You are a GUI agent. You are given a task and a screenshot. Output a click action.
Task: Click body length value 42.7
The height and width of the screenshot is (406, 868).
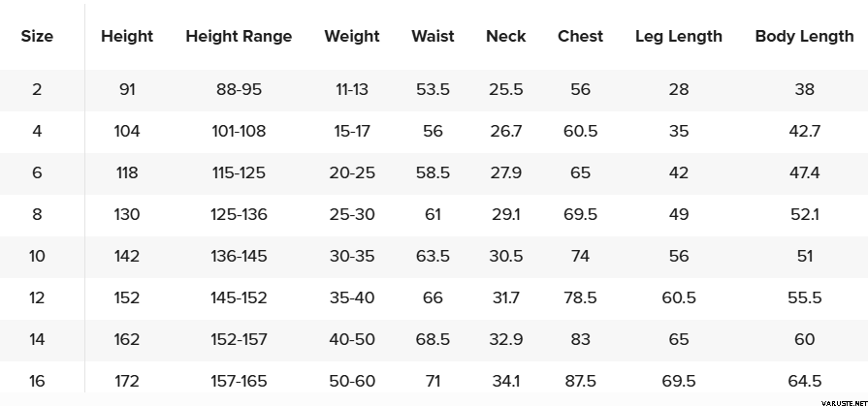click(804, 132)
